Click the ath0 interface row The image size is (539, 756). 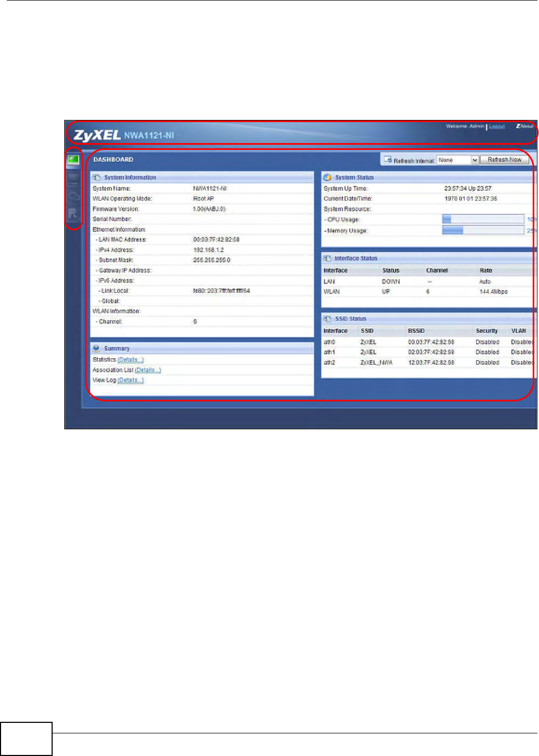428,342
